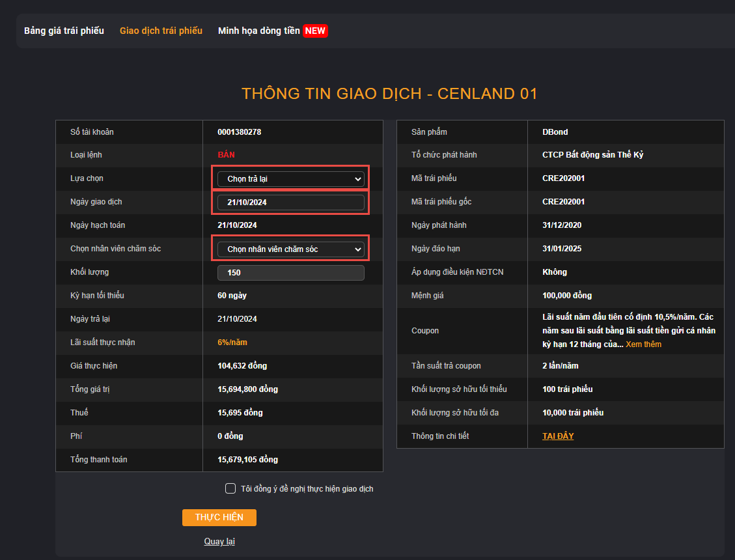Click the 60 ngày minimum term value
The height and width of the screenshot is (560, 735).
click(x=232, y=296)
